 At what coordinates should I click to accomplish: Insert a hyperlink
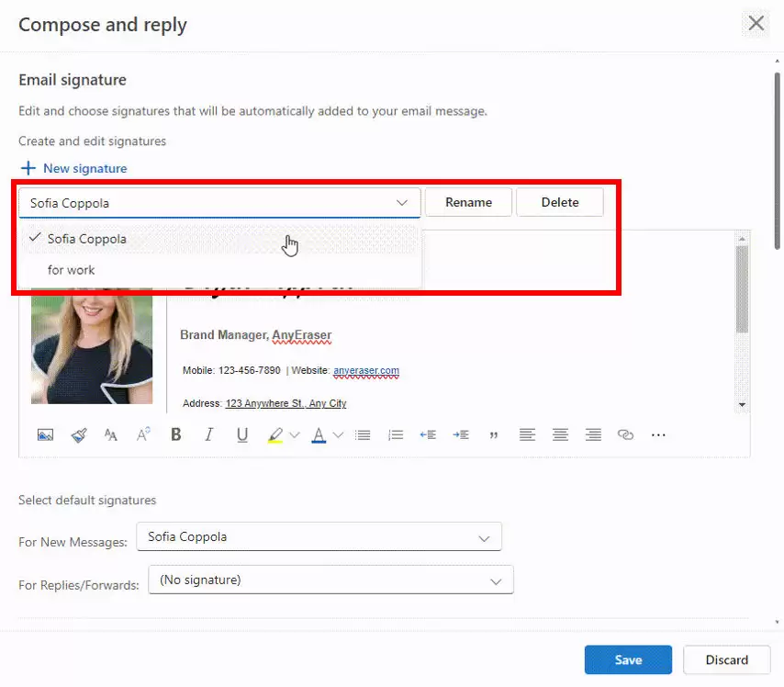point(625,434)
